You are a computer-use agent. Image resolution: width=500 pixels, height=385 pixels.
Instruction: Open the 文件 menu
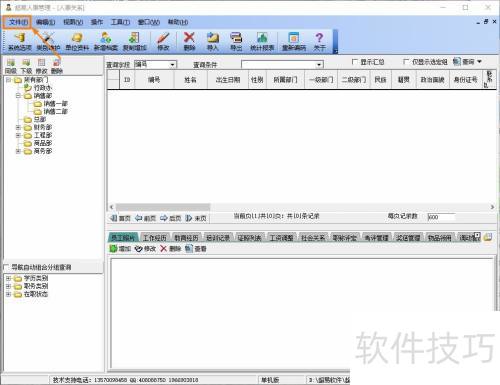(18, 22)
